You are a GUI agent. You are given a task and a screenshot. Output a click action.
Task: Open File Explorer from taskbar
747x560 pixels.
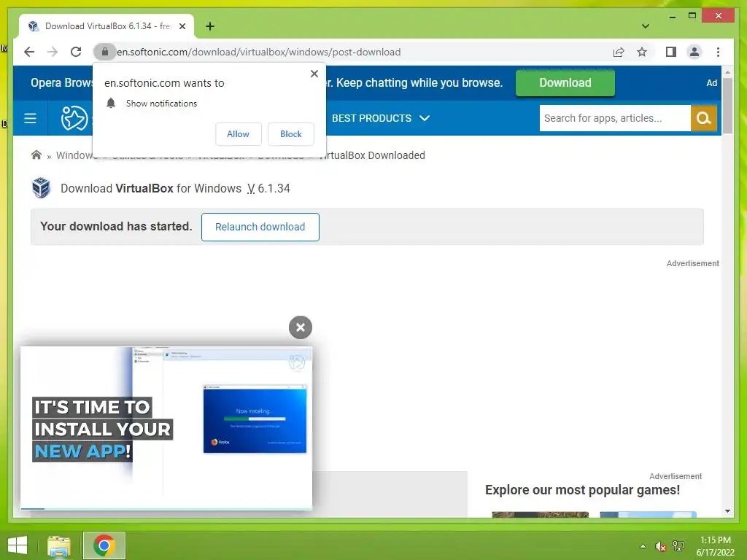click(x=59, y=545)
